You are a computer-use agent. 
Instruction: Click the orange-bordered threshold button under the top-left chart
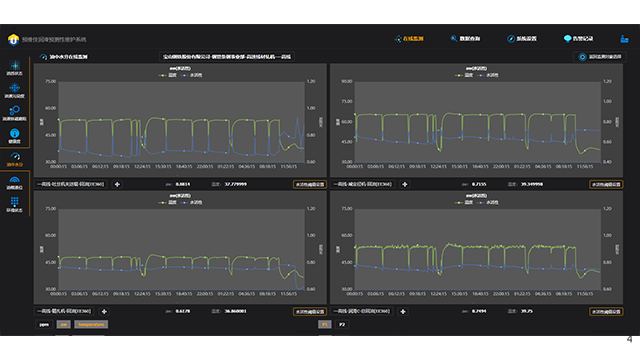pos(310,184)
